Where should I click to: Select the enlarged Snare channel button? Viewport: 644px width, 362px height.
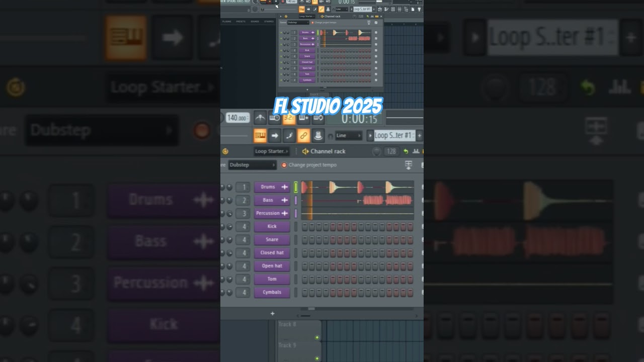coord(272,239)
